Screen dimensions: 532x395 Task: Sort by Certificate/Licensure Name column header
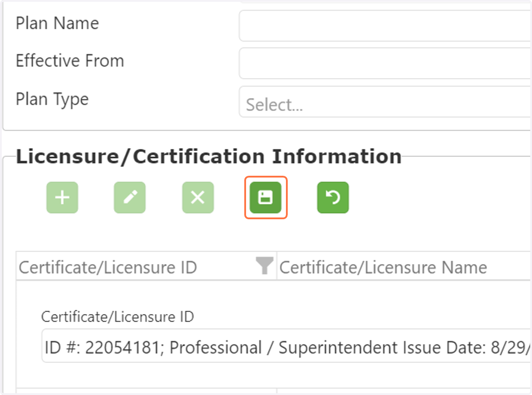[x=383, y=267]
